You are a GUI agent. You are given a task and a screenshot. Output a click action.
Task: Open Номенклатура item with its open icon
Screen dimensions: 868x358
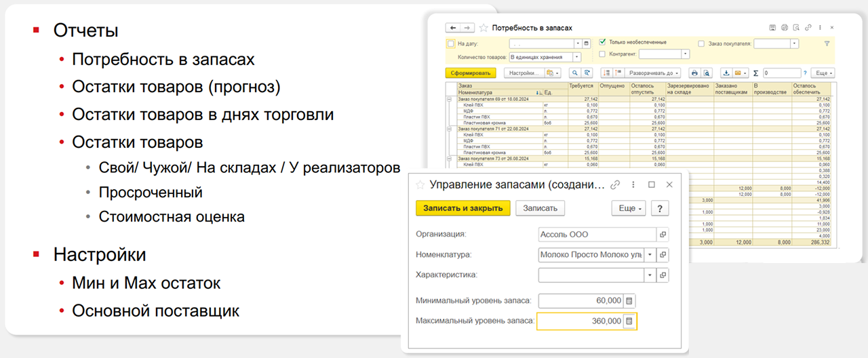tap(663, 255)
